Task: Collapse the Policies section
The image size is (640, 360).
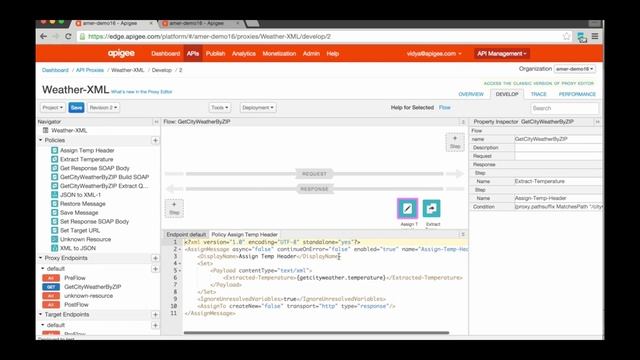Action: coord(40,140)
